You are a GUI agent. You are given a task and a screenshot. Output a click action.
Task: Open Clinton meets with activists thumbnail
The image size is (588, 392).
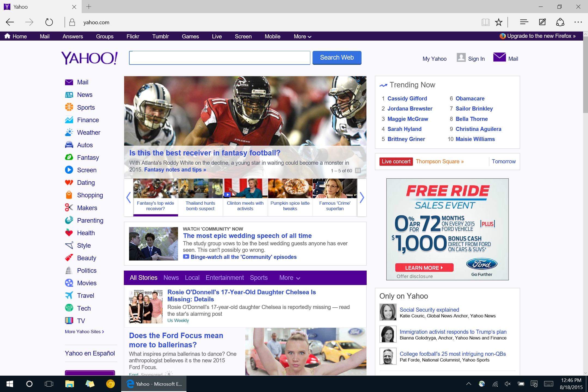click(x=245, y=197)
